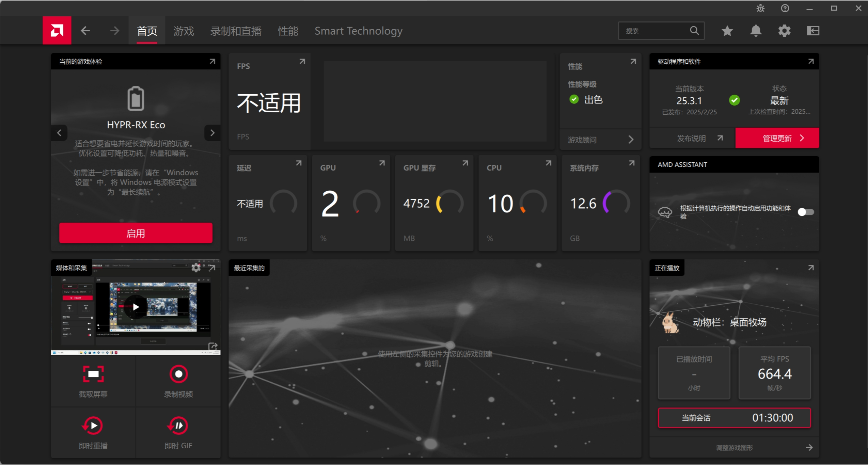Toggle the sidebar panel icon

click(x=813, y=31)
